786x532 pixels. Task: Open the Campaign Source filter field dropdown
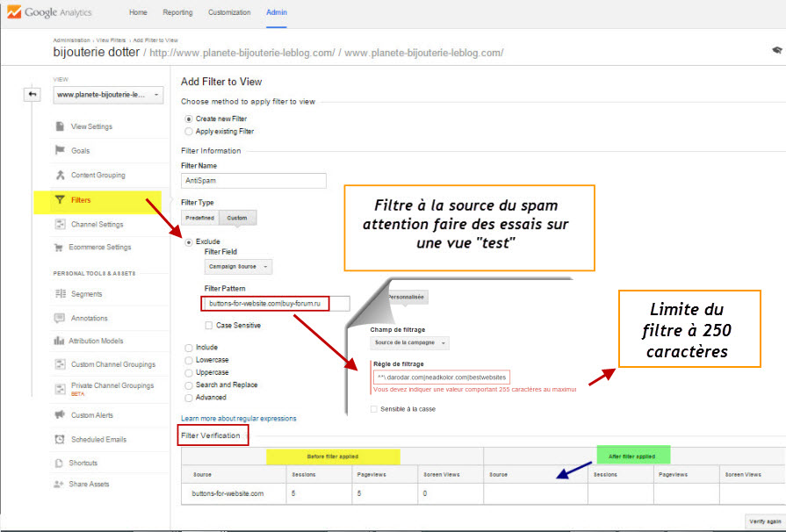pyautogui.click(x=238, y=267)
